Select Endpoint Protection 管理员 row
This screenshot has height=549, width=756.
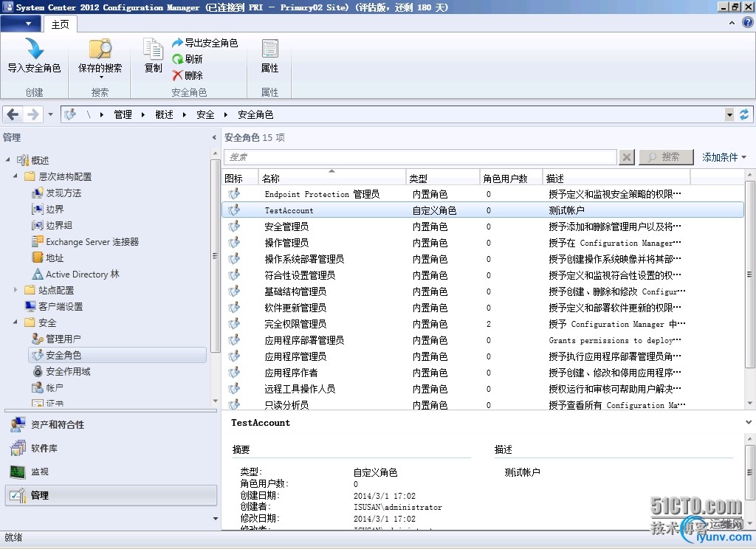pyautogui.click(x=483, y=194)
